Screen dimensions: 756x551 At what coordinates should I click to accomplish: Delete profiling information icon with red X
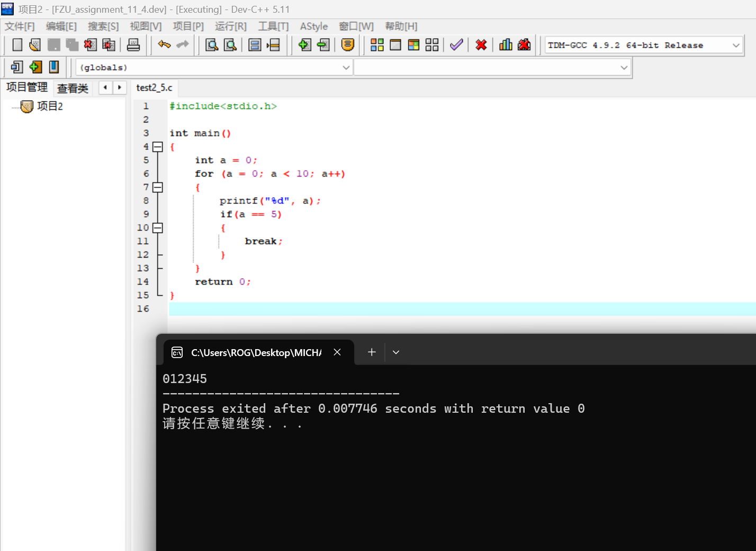click(524, 45)
